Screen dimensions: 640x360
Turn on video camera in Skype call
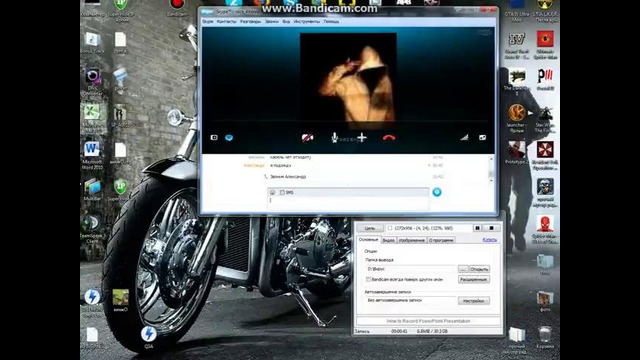tap(307, 138)
